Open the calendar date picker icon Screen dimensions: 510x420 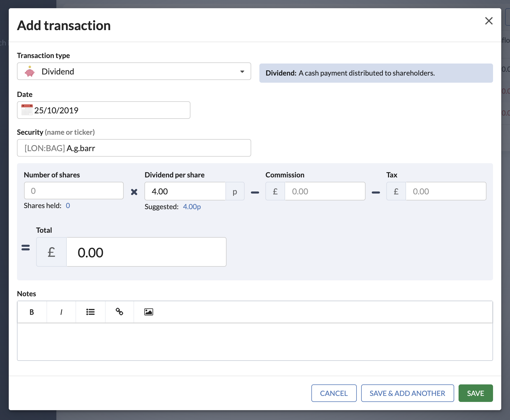[x=27, y=110]
